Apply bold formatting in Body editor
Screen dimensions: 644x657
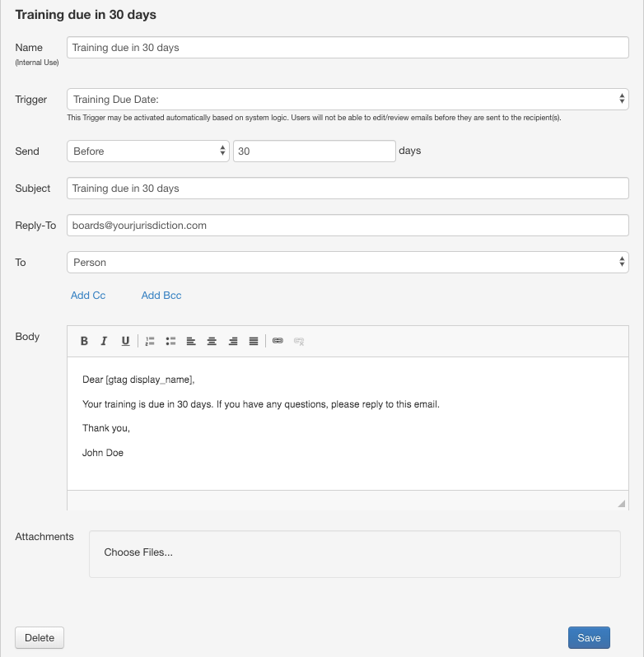point(84,341)
